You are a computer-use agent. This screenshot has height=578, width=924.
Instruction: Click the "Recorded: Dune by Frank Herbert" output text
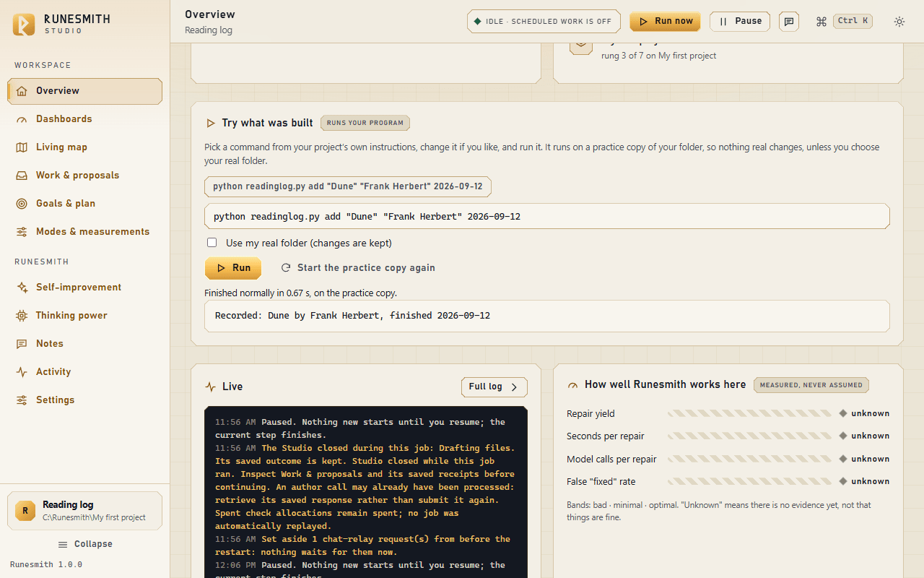353,316
